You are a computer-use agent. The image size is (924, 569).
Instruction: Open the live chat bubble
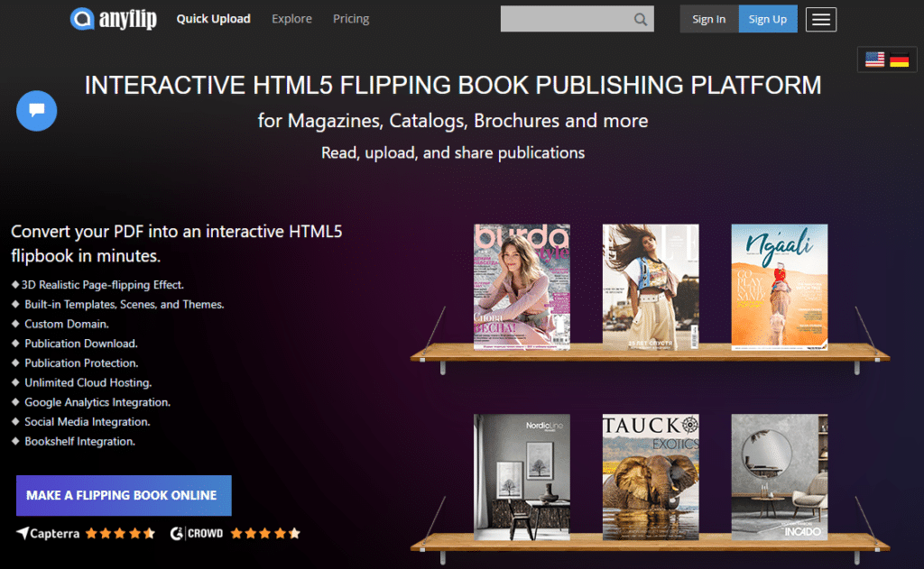(x=36, y=110)
